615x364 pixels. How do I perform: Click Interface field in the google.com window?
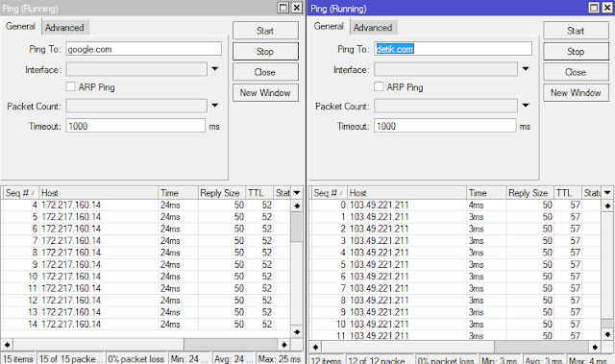[136, 70]
